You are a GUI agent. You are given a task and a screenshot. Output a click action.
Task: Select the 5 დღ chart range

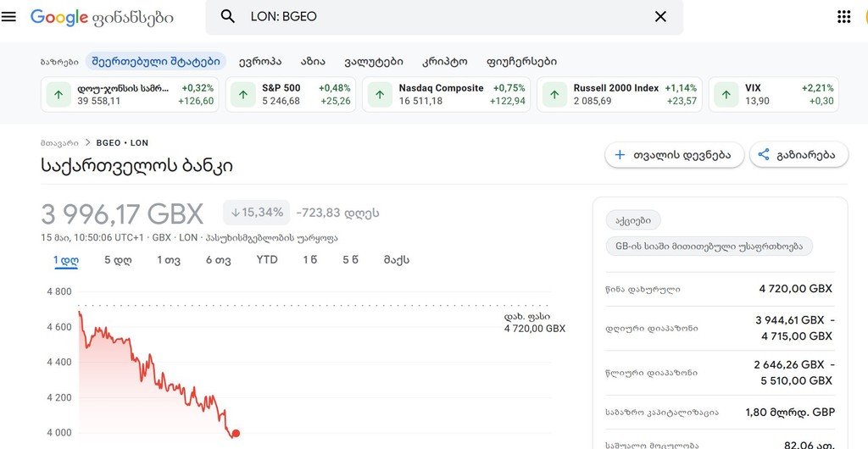click(118, 260)
